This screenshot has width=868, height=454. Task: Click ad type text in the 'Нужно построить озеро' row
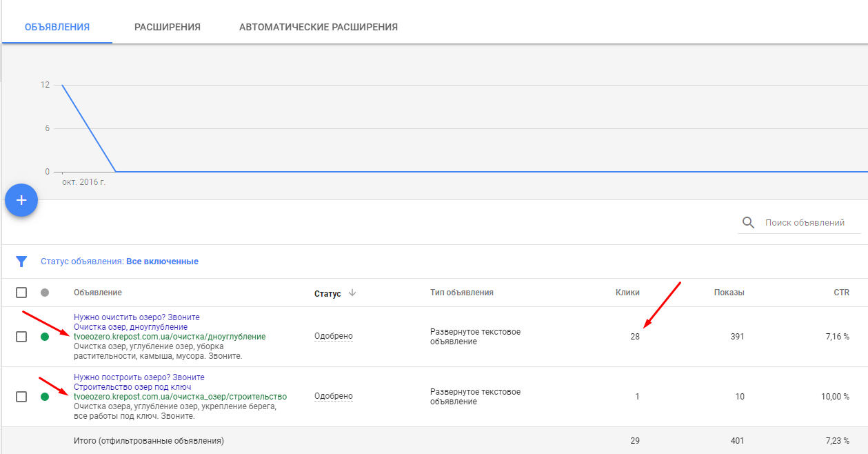[x=475, y=397]
